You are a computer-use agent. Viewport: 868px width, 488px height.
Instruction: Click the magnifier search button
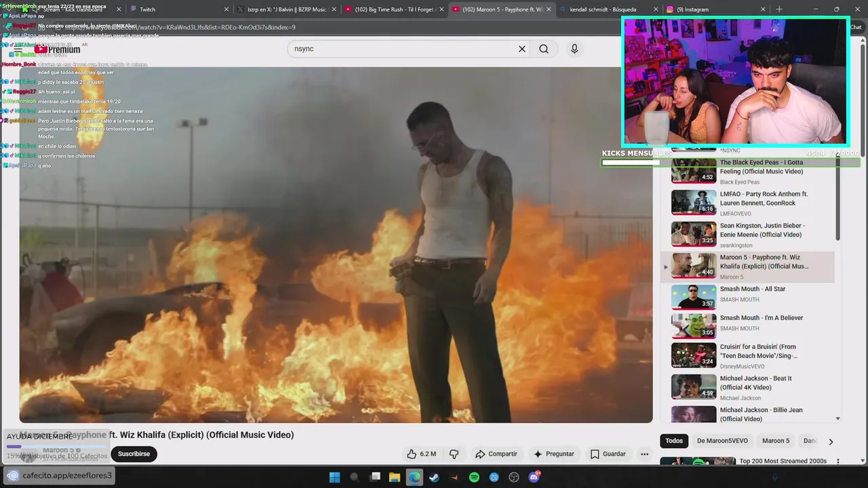pyautogui.click(x=544, y=49)
